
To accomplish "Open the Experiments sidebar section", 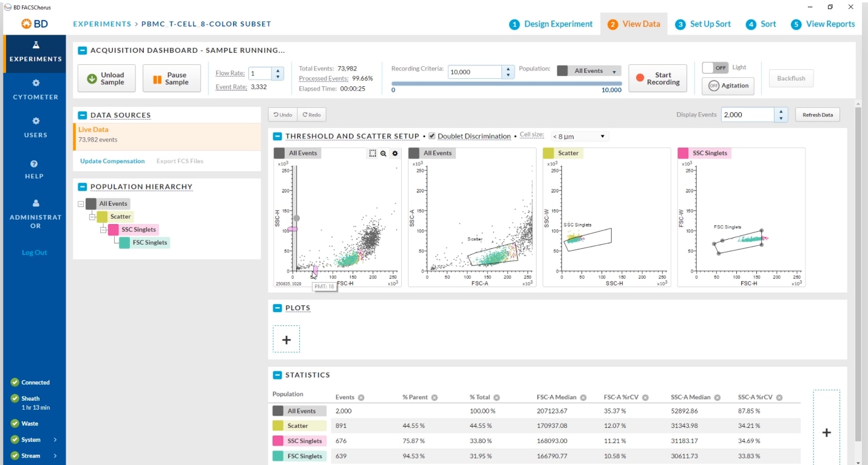I will 35,53.
